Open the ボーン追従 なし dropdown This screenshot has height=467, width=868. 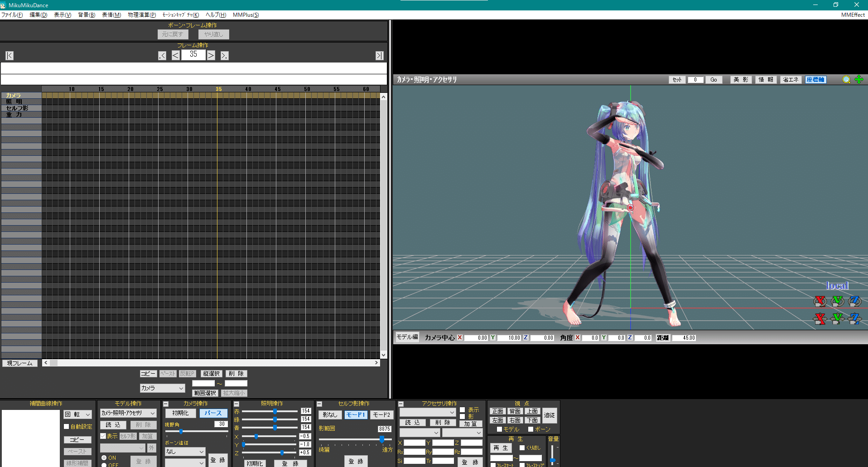[185, 452]
